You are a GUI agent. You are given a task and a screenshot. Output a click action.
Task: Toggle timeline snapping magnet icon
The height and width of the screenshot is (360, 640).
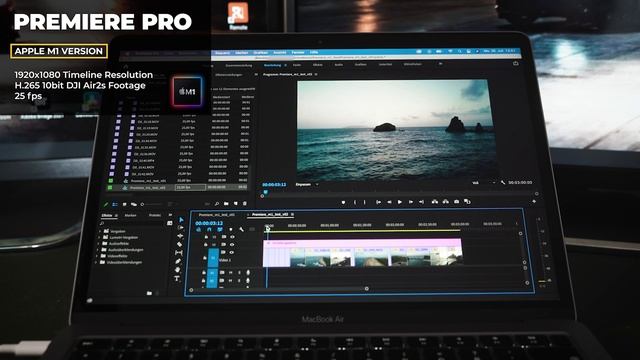click(209, 230)
